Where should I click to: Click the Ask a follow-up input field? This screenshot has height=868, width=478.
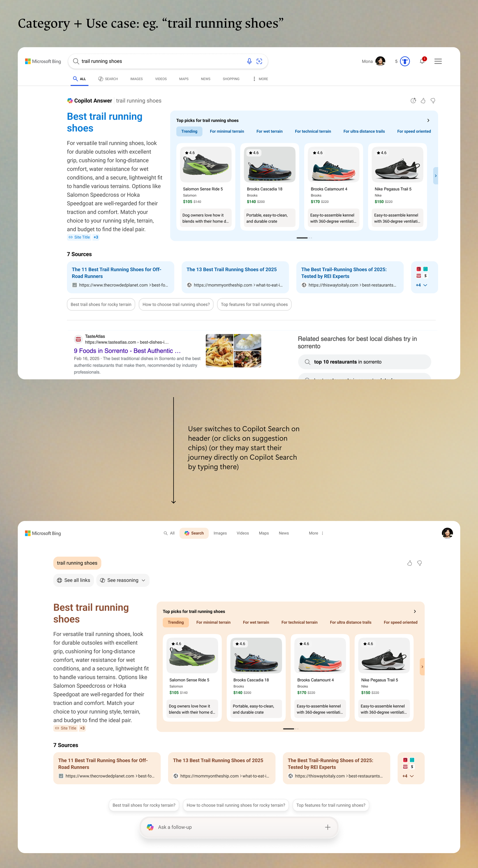tap(239, 827)
